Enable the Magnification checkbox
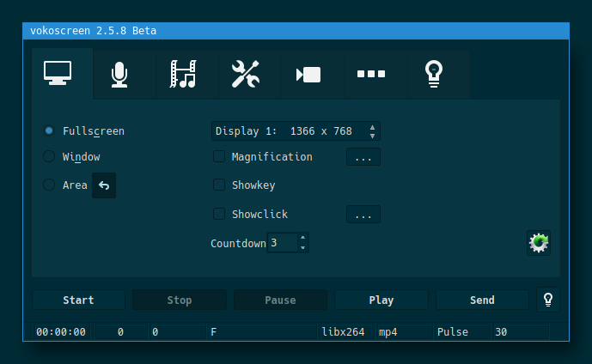The width and height of the screenshot is (592, 364). coord(219,157)
